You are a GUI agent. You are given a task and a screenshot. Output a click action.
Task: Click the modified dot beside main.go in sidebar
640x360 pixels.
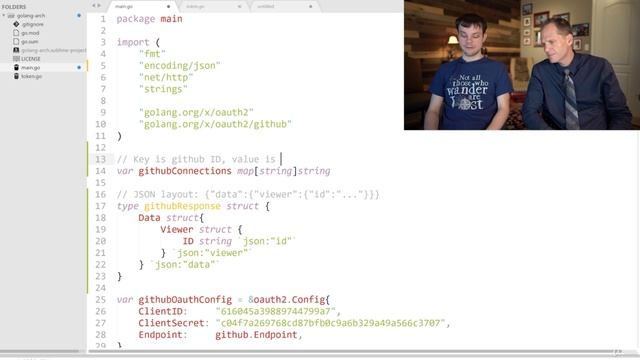coord(79,67)
